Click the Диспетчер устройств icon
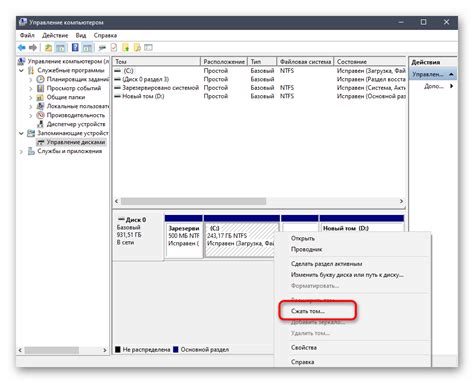 [x=40, y=124]
